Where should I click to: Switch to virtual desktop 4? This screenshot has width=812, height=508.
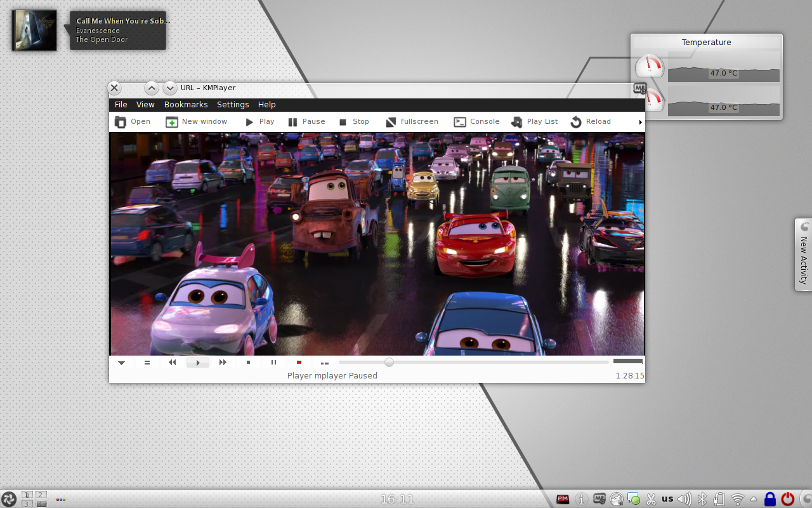tap(41, 504)
